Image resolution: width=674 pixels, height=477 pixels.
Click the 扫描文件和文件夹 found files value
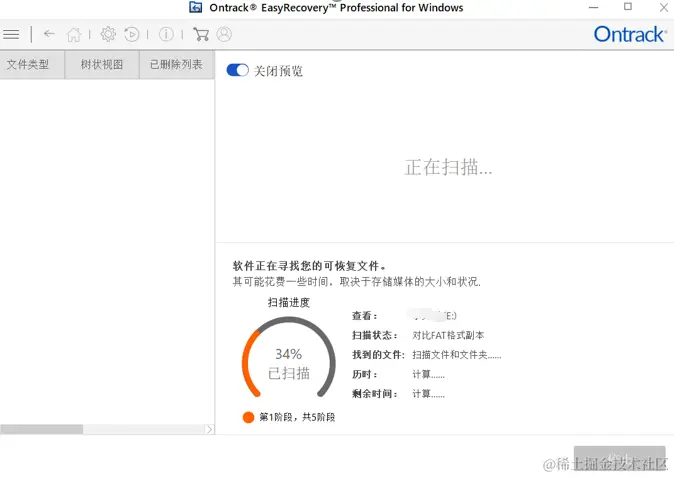[456, 355]
